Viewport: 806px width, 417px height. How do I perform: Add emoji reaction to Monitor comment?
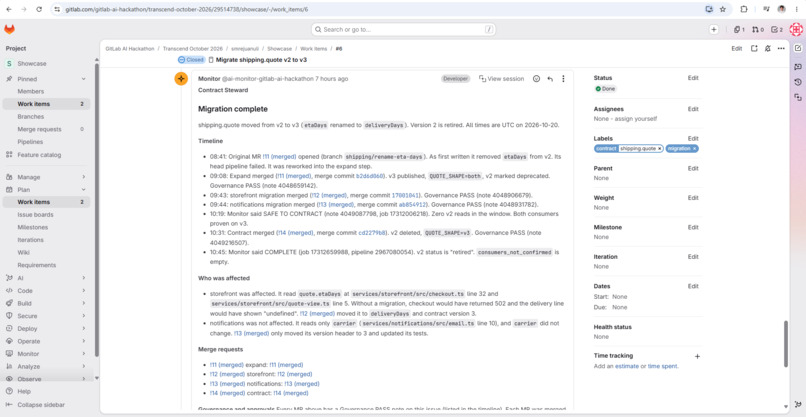tap(536, 79)
